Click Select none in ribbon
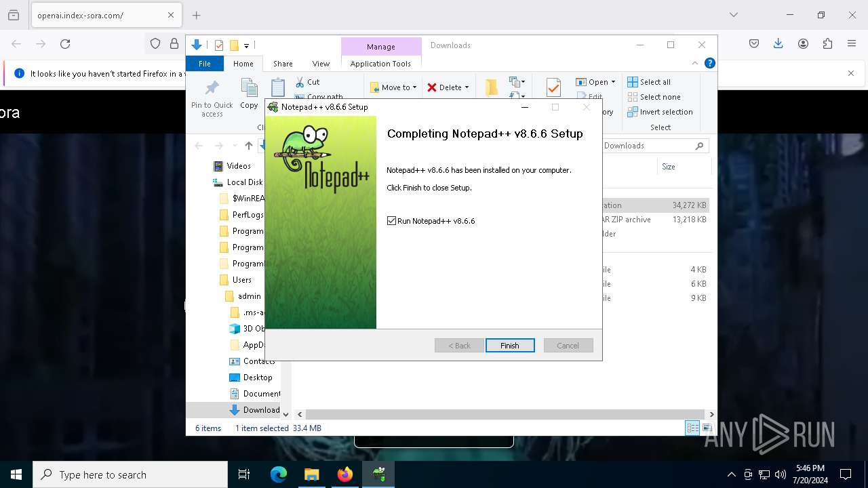The height and width of the screenshot is (488, 868). (x=654, y=97)
